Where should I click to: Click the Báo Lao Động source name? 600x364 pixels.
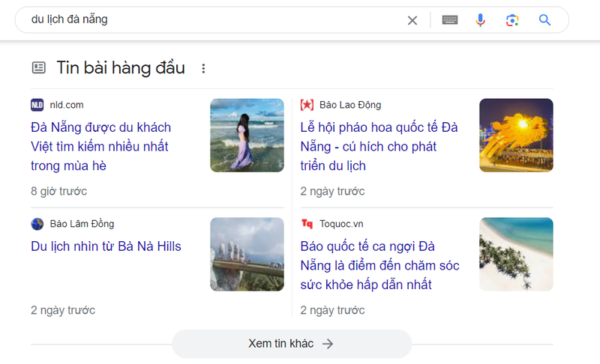[350, 105]
